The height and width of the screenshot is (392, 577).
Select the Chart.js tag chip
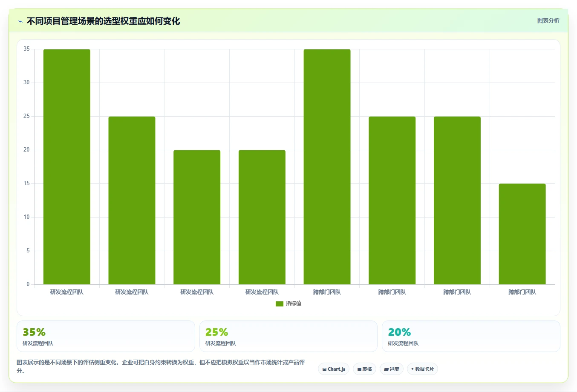pos(334,369)
